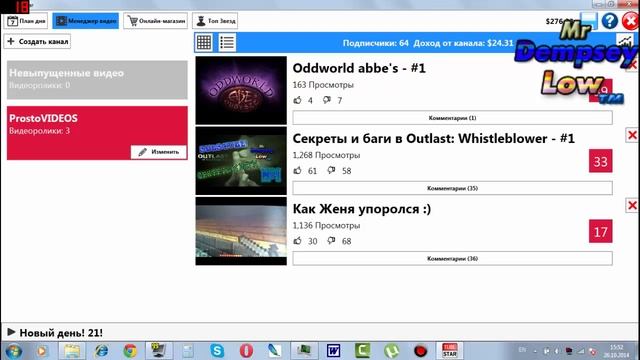The image size is (640, 360).
Task: Open the Как Женя упоролся video thumbnail
Action: [x=241, y=231]
